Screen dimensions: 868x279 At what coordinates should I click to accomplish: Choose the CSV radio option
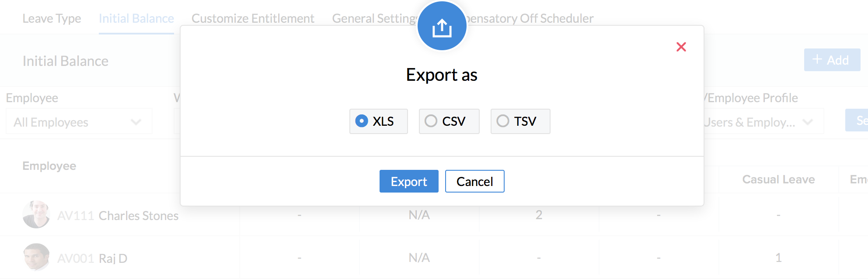tap(431, 121)
